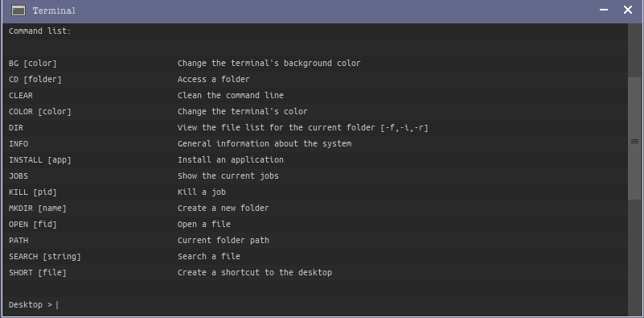Click the INFO command text
This screenshot has height=318, width=644.
click(x=18, y=143)
